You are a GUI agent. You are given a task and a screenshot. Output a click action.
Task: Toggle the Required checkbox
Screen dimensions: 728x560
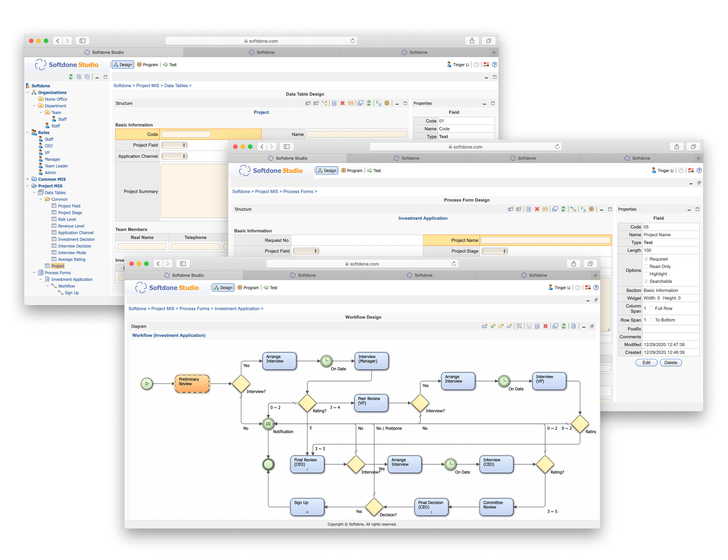pyautogui.click(x=646, y=259)
